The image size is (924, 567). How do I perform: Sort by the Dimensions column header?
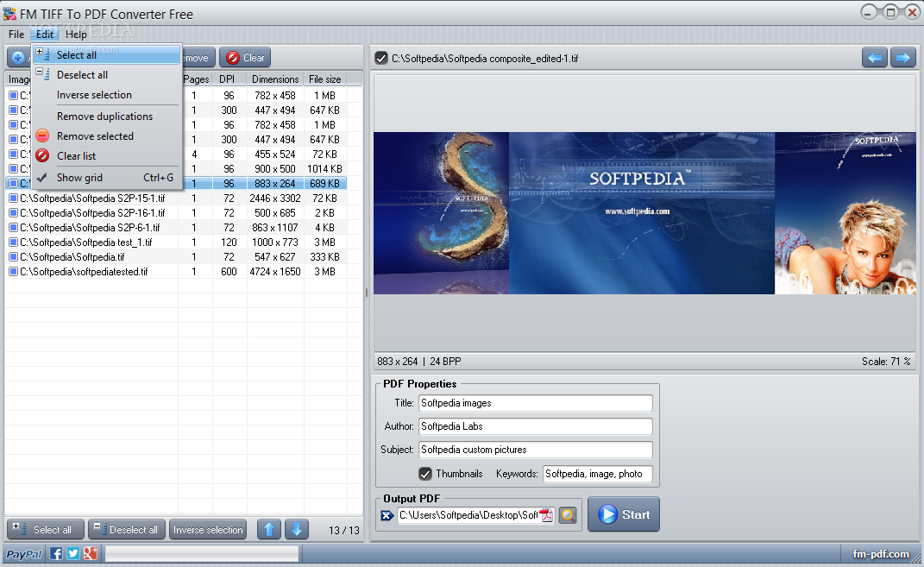(275, 79)
